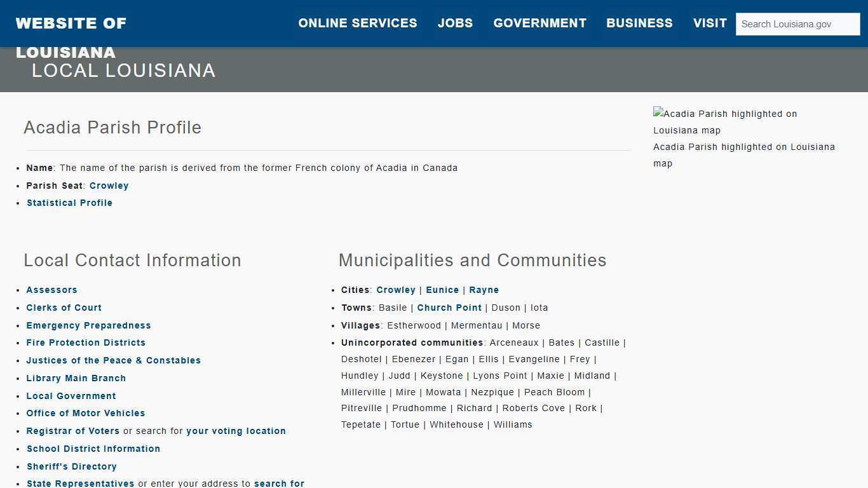
Task: Open the Business navigation item
Action: pos(639,23)
